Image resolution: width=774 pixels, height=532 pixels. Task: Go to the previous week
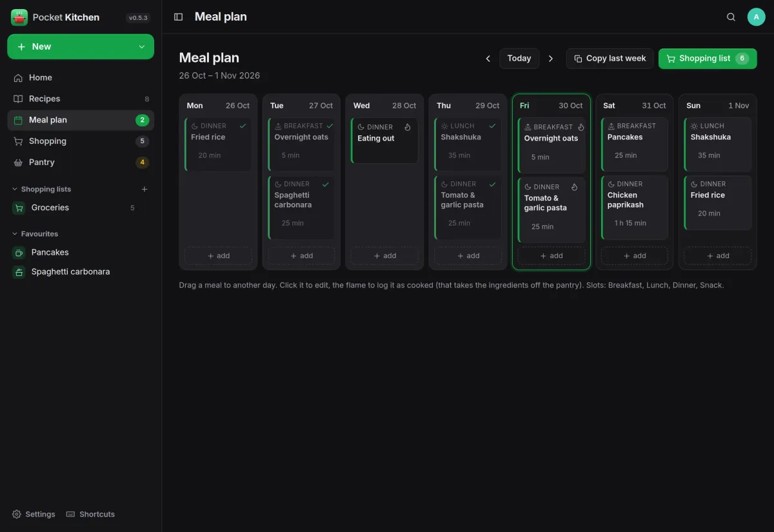click(x=488, y=59)
